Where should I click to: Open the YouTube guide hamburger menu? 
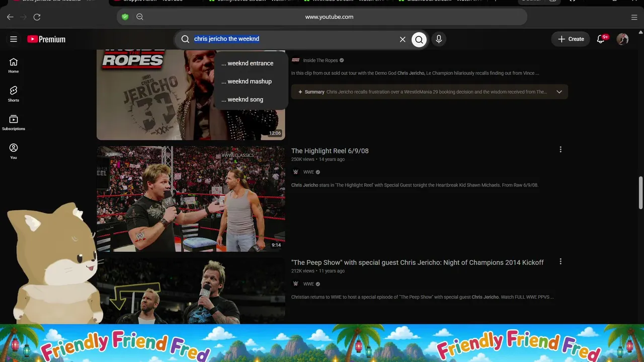point(14,39)
